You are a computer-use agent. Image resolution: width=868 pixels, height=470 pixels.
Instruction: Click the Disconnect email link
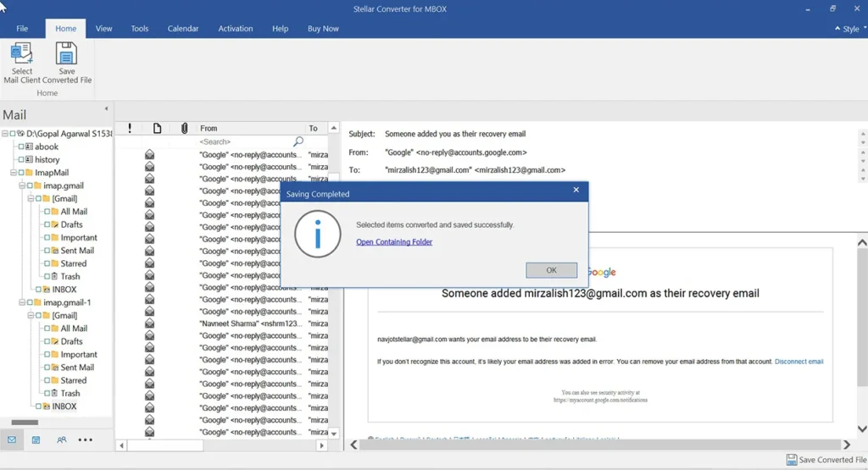[798, 362]
